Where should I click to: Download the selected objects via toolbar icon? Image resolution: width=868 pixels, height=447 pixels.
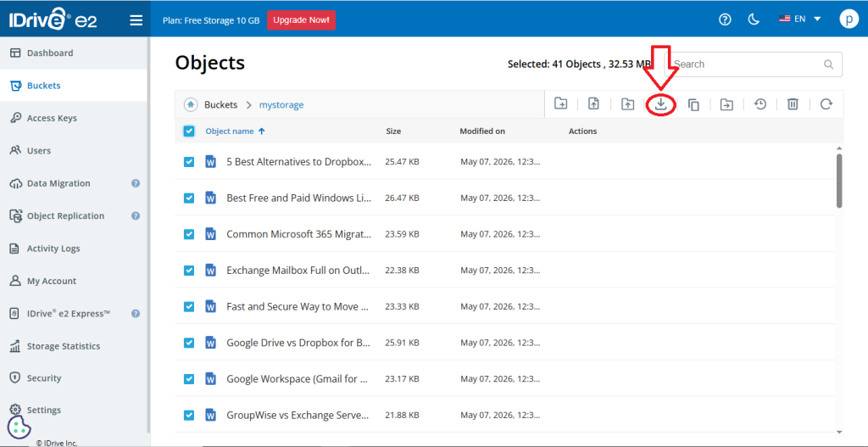(660, 104)
